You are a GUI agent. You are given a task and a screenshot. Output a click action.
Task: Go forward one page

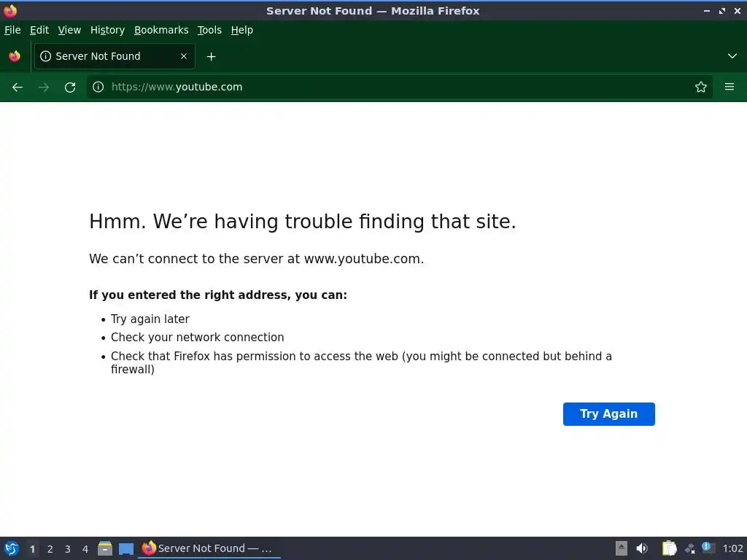[x=43, y=87]
